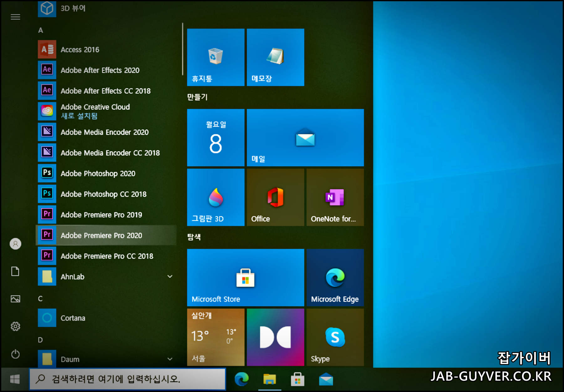Open File Explorer from the taskbar
564x392 pixels.
coord(269,379)
